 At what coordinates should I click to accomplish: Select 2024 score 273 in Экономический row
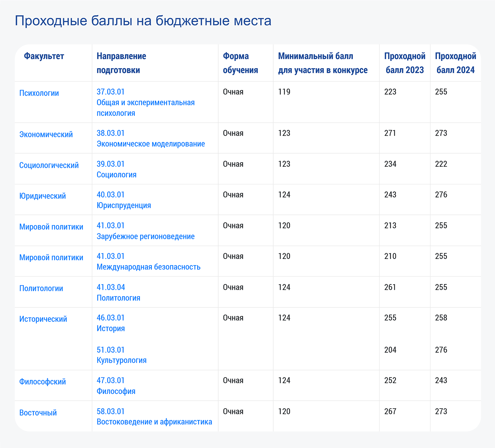click(441, 133)
